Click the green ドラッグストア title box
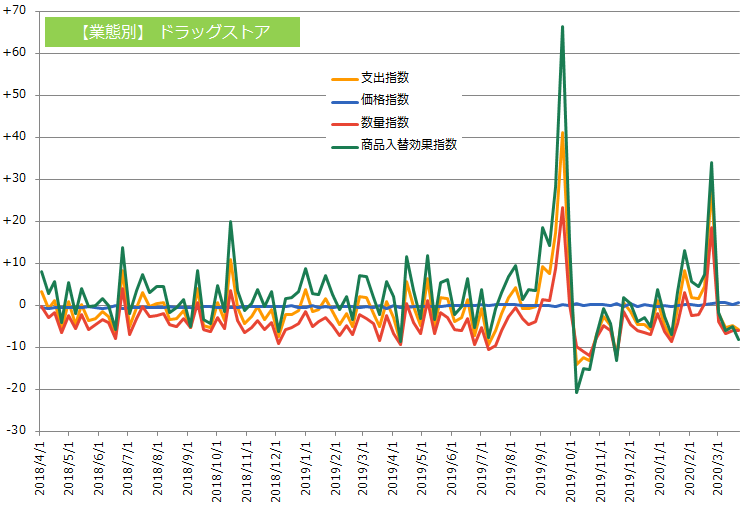Screen dimensions: 745x510 click(x=172, y=31)
